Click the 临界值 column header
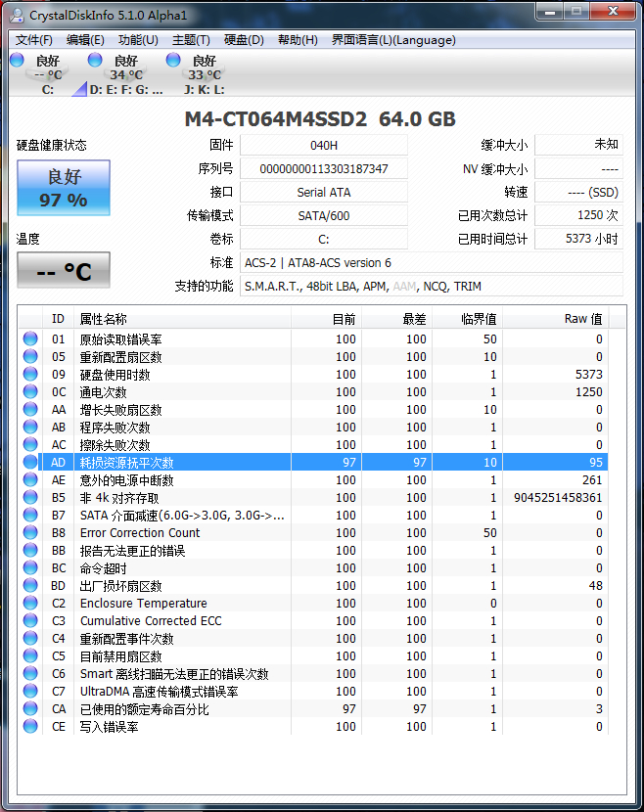This screenshot has height=812, width=644. pos(467,319)
